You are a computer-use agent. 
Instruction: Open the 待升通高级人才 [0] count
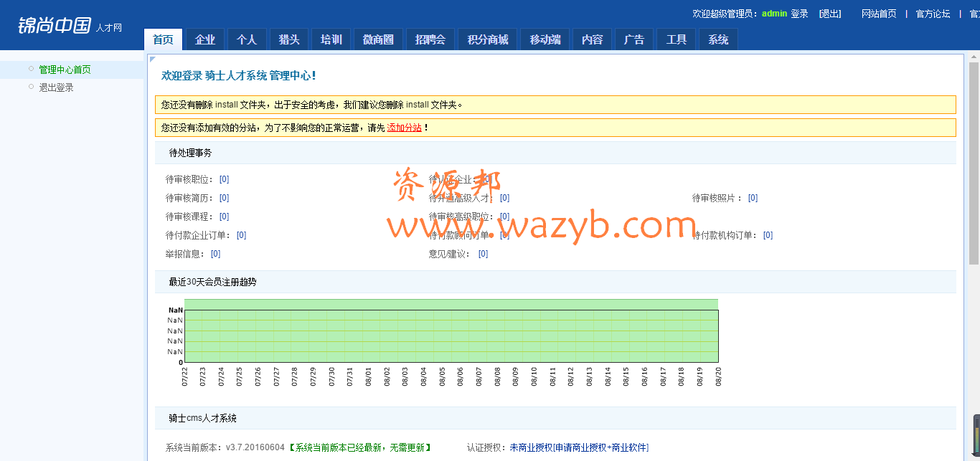coord(505,198)
